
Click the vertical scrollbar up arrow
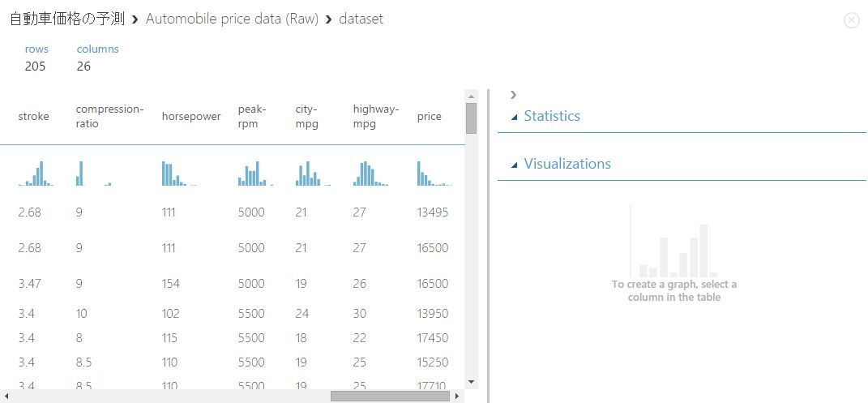(471, 96)
